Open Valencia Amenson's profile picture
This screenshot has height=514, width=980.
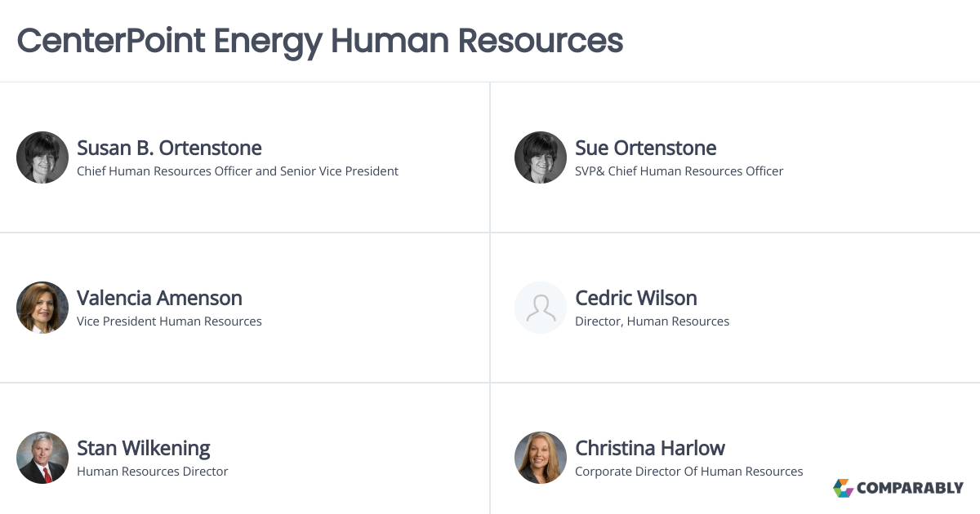[x=42, y=308]
